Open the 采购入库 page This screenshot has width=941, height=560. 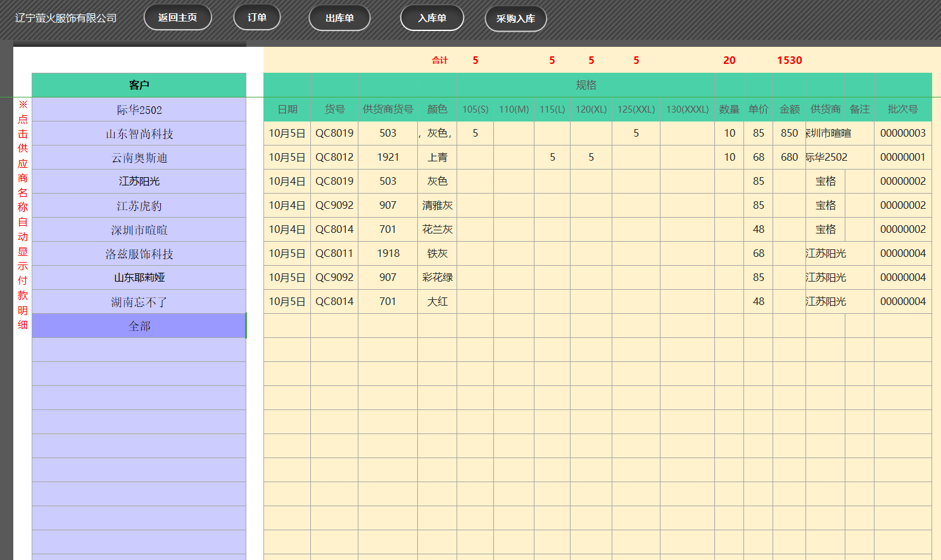(515, 19)
